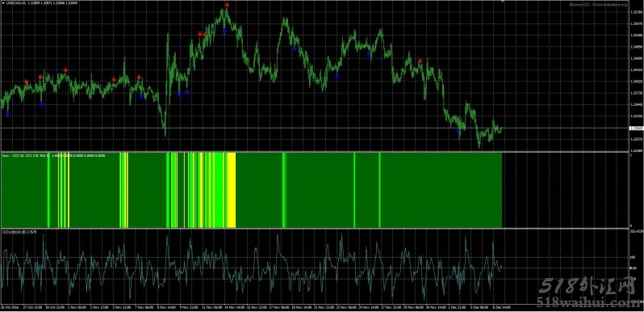Click the blue buy arrow near 1 Dec
Viewport: 644px width, 312px height.
click(x=458, y=131)
